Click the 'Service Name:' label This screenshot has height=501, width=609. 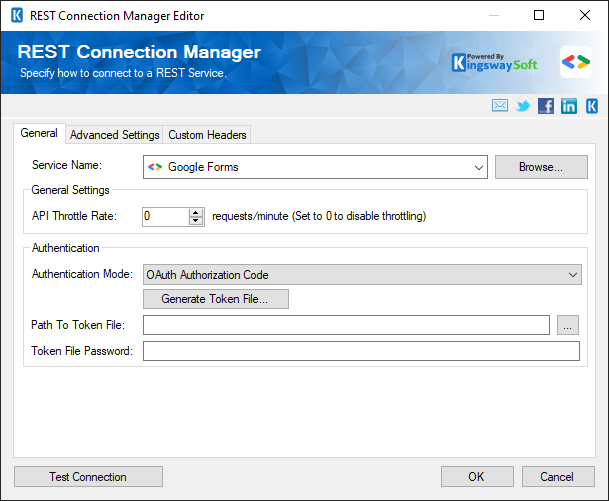[67, 165]
